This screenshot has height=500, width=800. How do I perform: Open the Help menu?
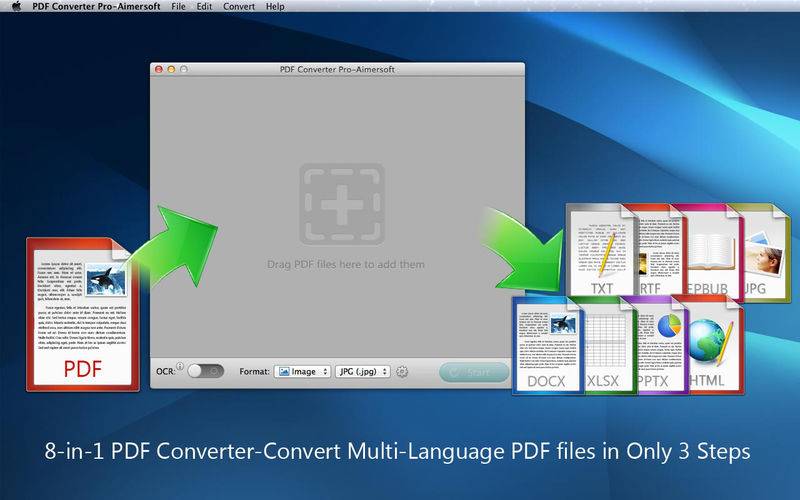[275, 7]
